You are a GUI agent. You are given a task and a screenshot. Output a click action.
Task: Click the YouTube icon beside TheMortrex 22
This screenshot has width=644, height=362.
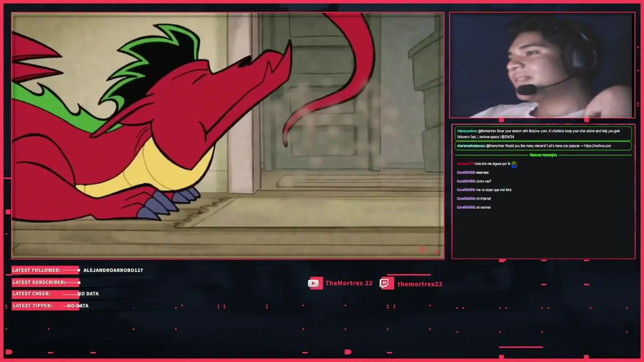[x=314, y=283]
